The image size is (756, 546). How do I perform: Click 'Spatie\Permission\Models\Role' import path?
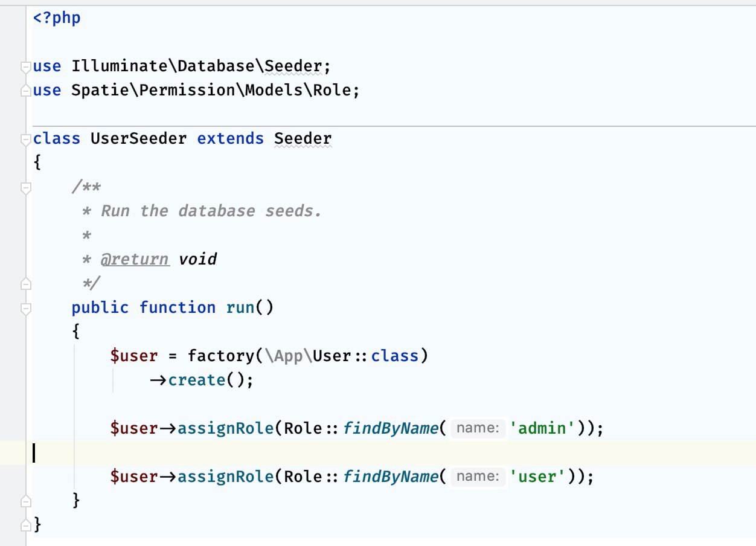click(211, 90)
